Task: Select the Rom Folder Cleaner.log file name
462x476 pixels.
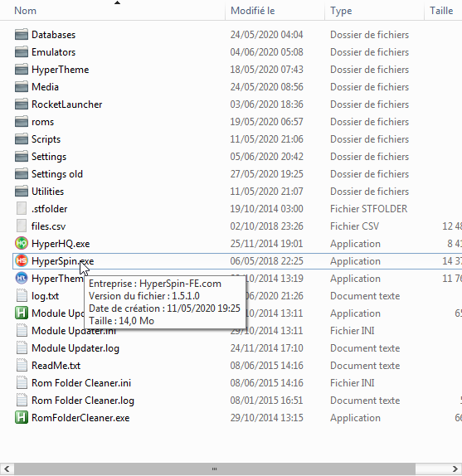Action: 83,400
